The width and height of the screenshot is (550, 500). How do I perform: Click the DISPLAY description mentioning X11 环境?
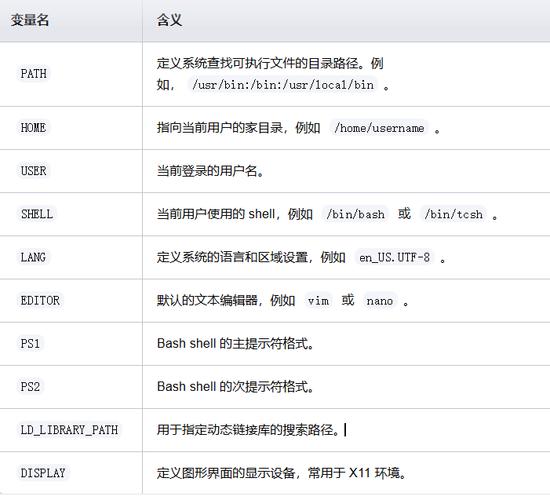(281, 473)
